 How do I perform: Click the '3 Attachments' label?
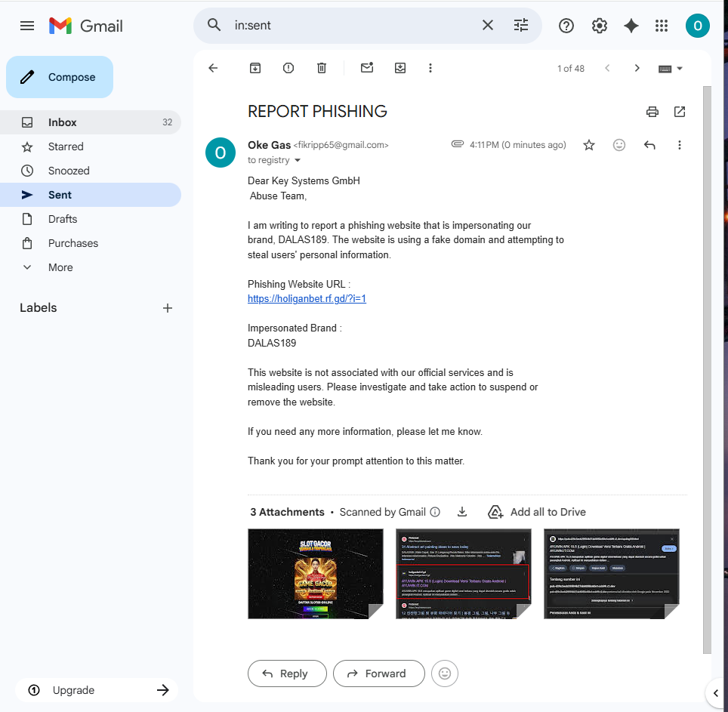click(287, 512)
